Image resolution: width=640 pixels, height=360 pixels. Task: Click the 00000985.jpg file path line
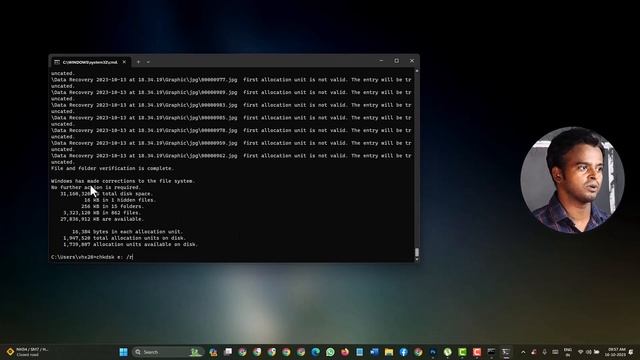coord(231,118)
